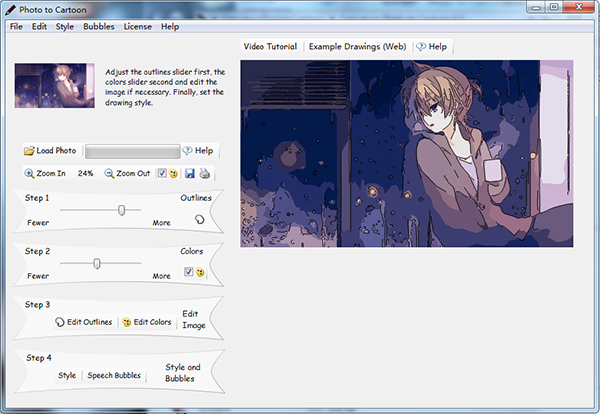Click the Edit Outlines button
This screenshot has height=414, width=600.
pos(83,322)
